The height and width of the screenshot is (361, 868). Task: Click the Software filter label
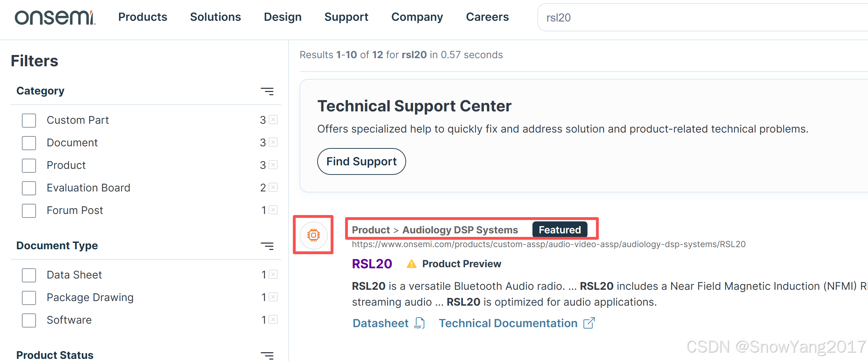point(69,320)
